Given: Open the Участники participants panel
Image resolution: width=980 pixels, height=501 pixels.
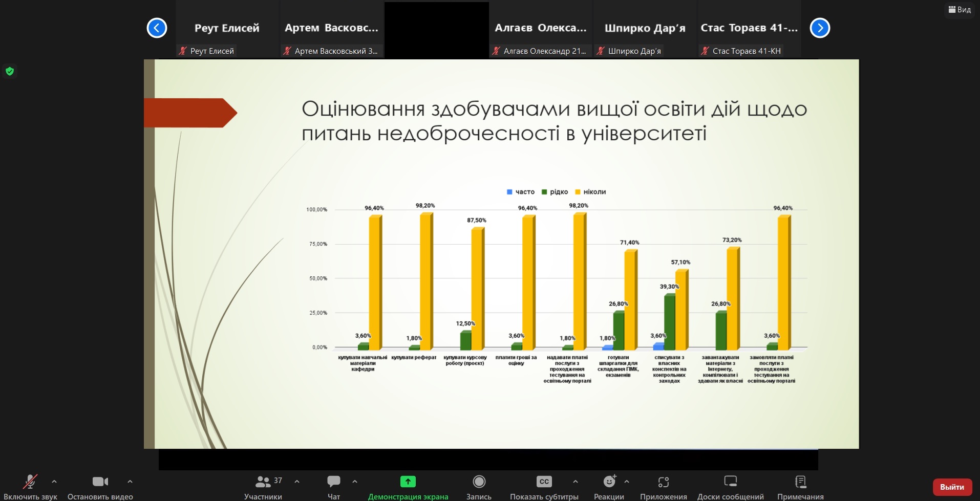Looking at the screenshot, I should [x=263, y=487].
